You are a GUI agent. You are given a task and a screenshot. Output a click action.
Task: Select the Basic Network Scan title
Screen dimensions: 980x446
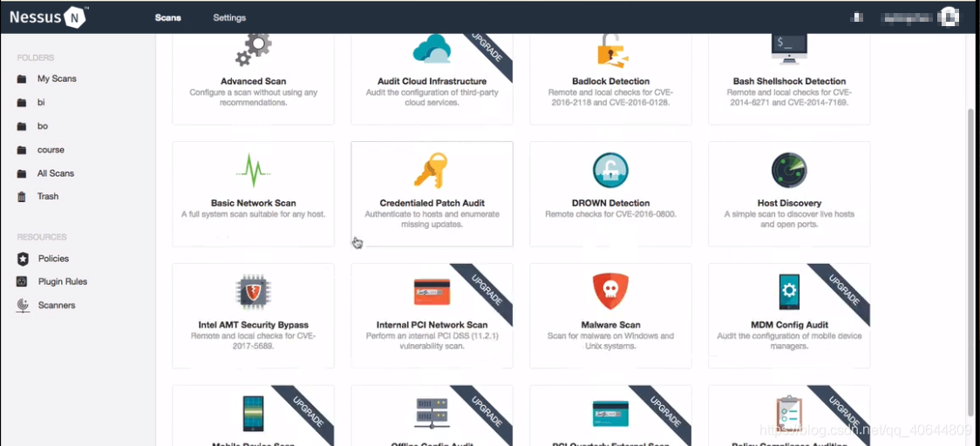tap(253, 203)
